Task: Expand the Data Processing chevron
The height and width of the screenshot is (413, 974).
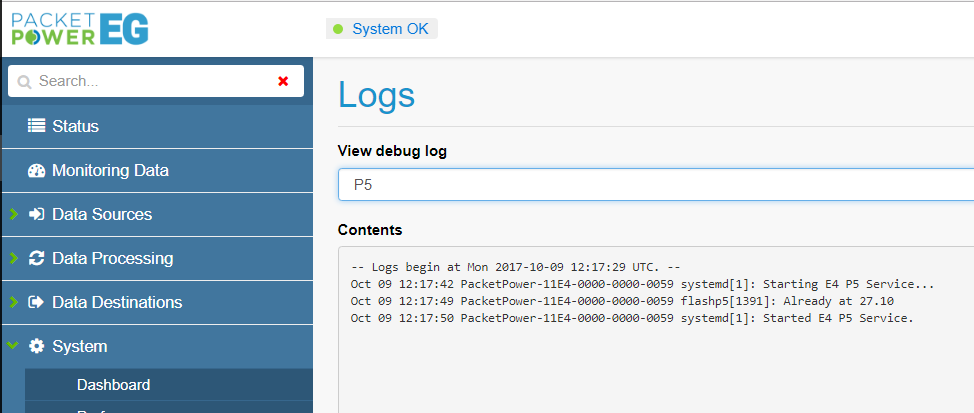Action: click(x=13, y=258)
